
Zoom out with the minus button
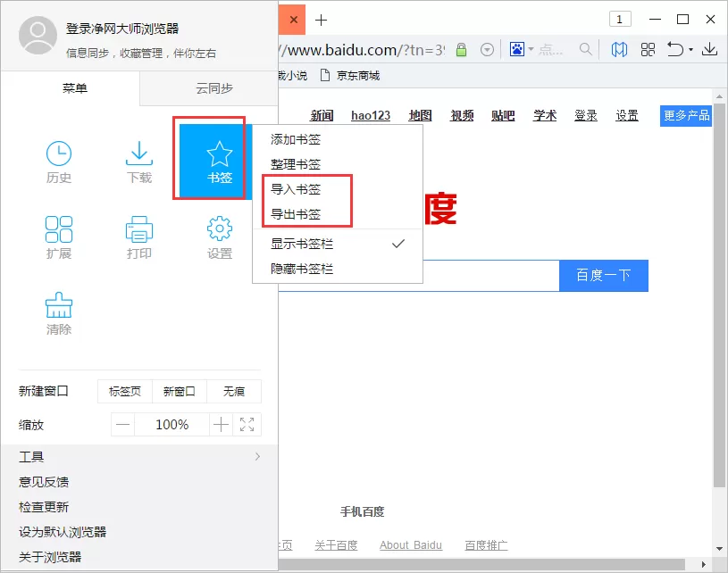coord(123,425)
